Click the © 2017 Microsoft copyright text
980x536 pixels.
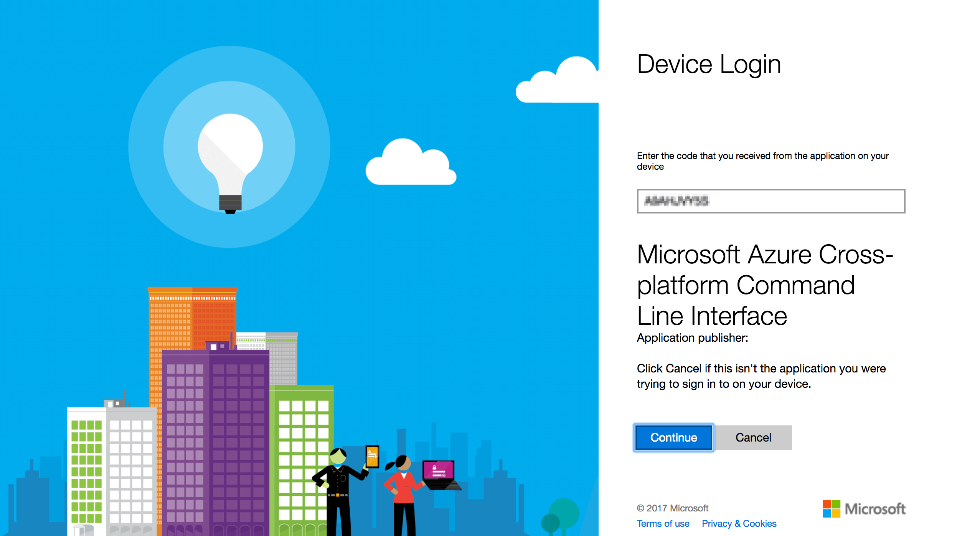tap(672, 508)
